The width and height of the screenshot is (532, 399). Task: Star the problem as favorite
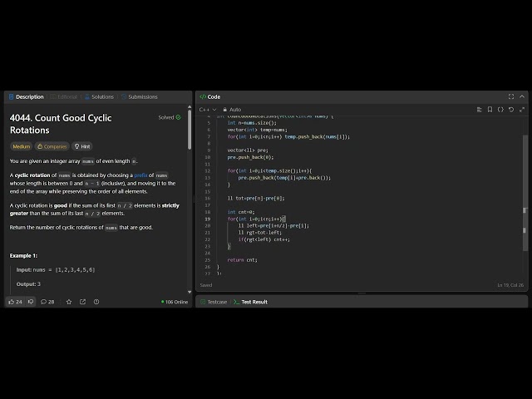[x=69, y=302]
